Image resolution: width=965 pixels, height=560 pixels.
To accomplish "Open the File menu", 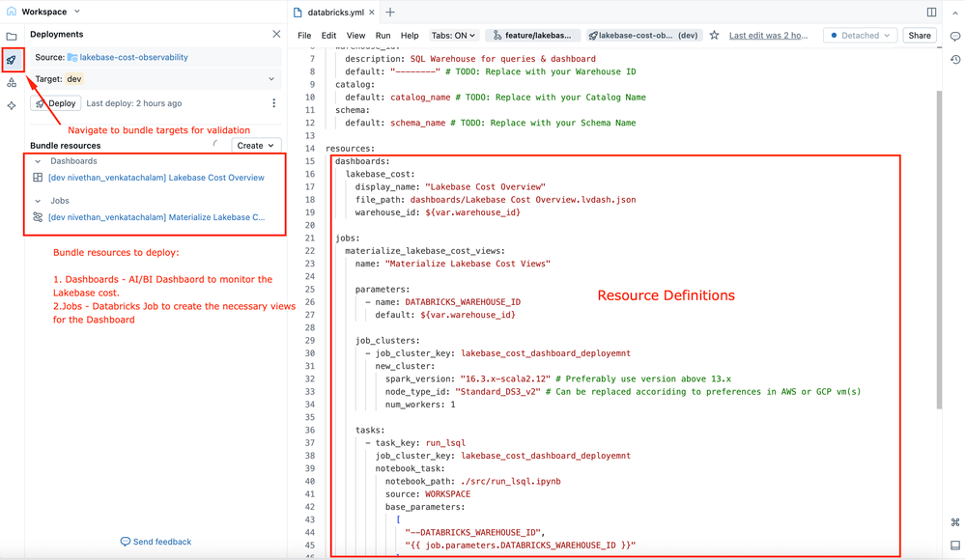I will tap(304, 36).
